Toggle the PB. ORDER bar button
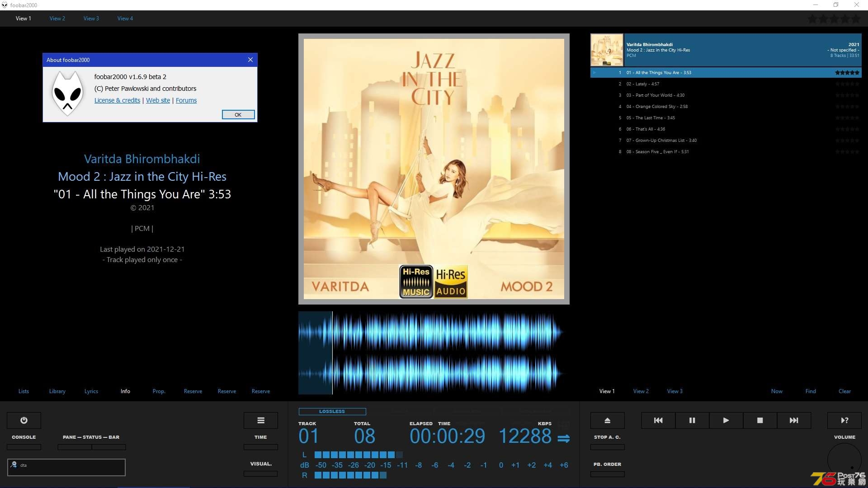 pyautogui.click(x=608, y=474)
